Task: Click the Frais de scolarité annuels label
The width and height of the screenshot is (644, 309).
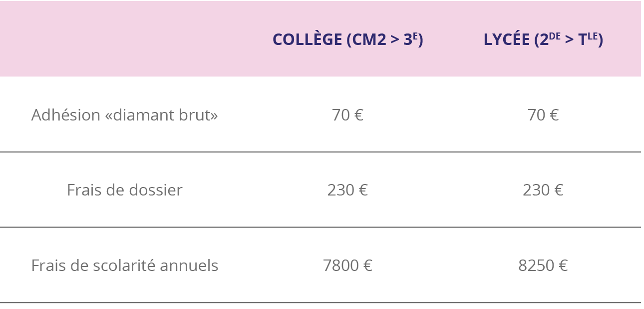Action: click(125, 265)
